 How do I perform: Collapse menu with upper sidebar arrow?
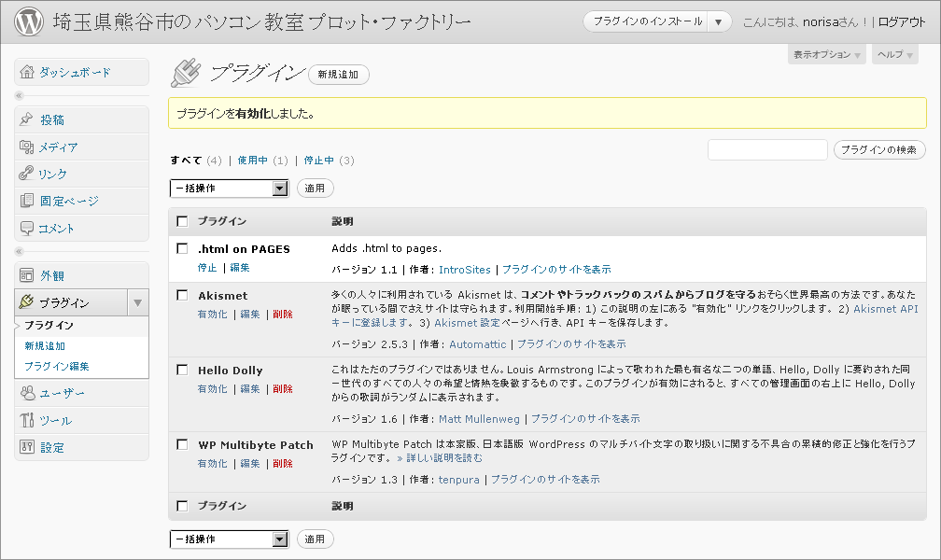[19, 95]
